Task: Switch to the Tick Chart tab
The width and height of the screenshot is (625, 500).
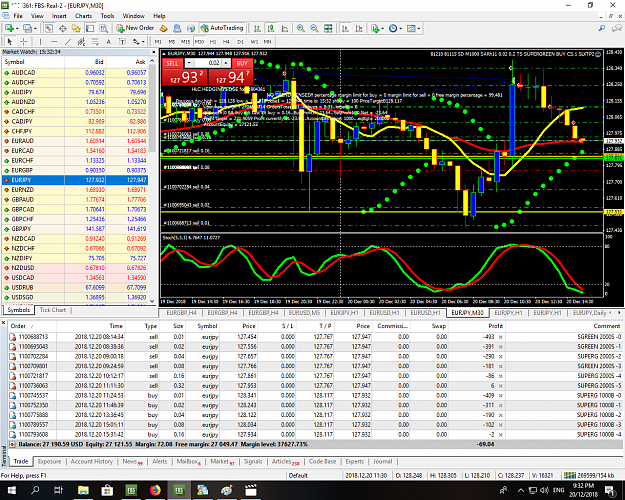Action: pos(53,310)
